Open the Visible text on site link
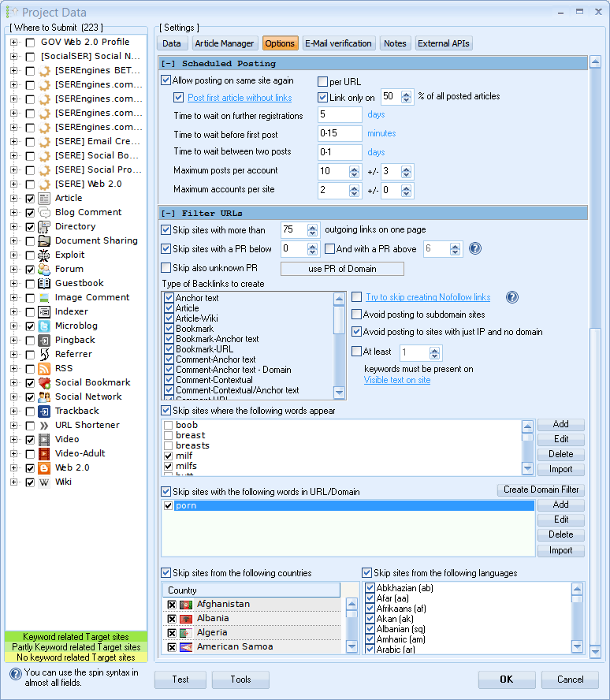Viewport: 610px width, 700px height. [397, 380]
